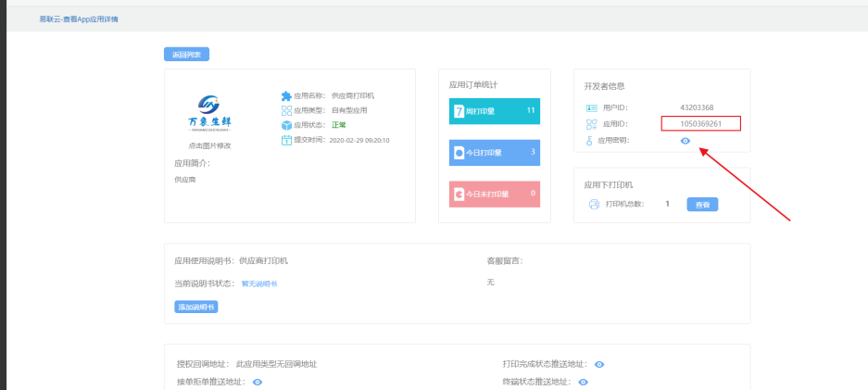Show the 终端状态推送地址 via eye icon

584,383
